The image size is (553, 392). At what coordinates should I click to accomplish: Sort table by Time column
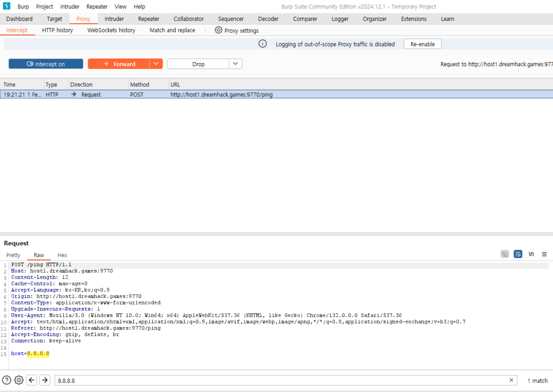pos(22,85)
